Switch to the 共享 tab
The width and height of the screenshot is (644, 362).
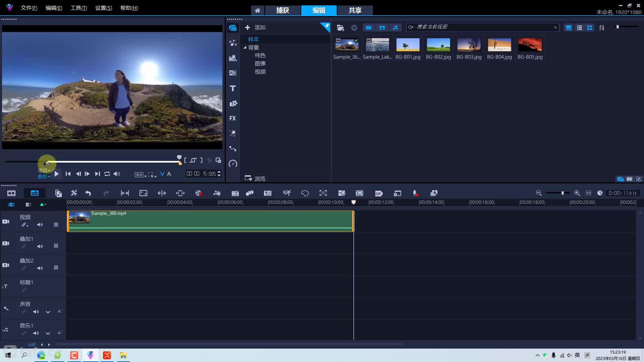coord(355,10)
